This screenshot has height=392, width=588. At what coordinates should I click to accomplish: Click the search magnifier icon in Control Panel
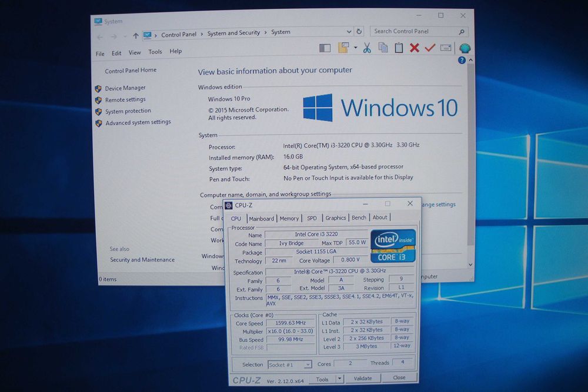(462, 32)
